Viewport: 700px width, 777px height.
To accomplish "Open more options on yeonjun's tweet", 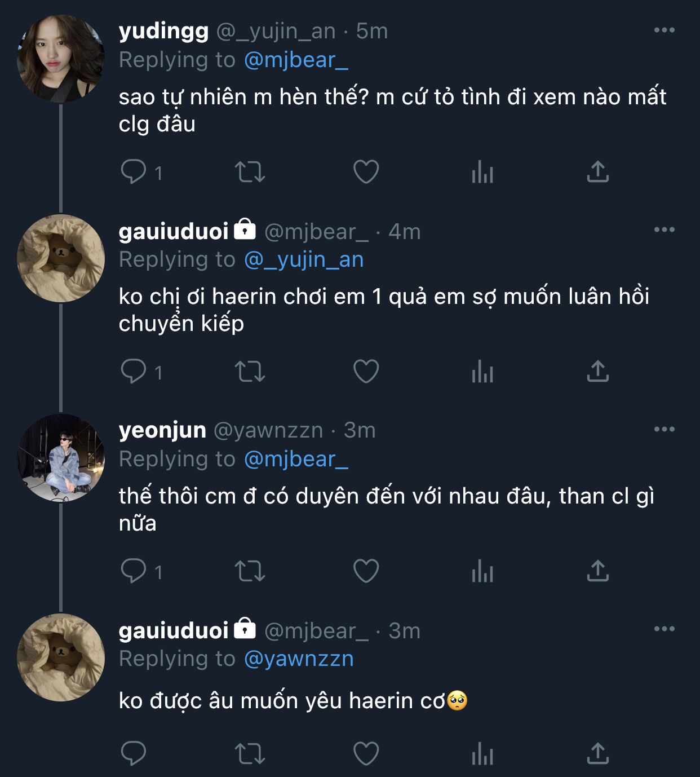I will click(664, 430).
